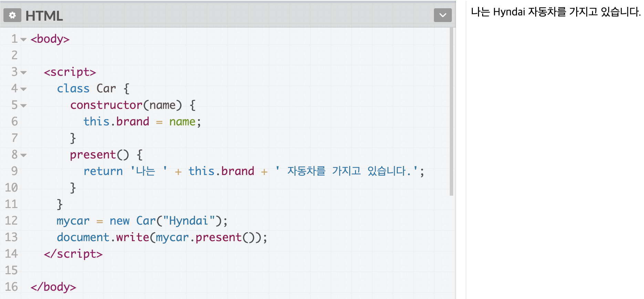The width and height of the screenshot is (644, 299).
Task: Fold the constructor block on line 5
Action: (x=23, y=106)
